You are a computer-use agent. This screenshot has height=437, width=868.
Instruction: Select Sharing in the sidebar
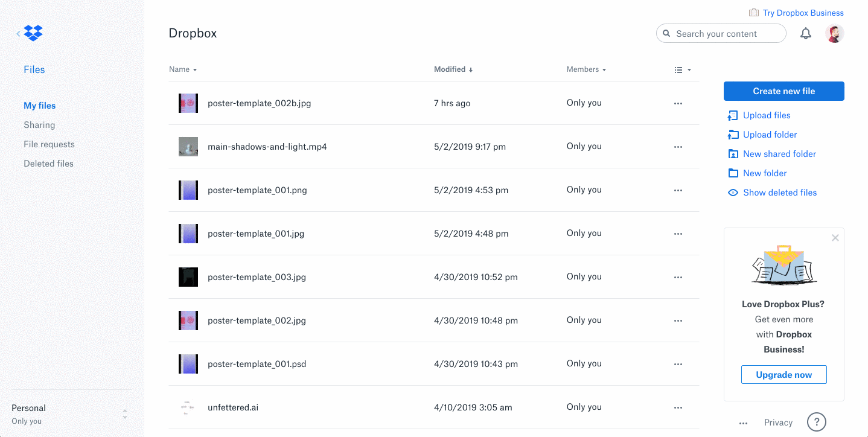tap(39, 125)
